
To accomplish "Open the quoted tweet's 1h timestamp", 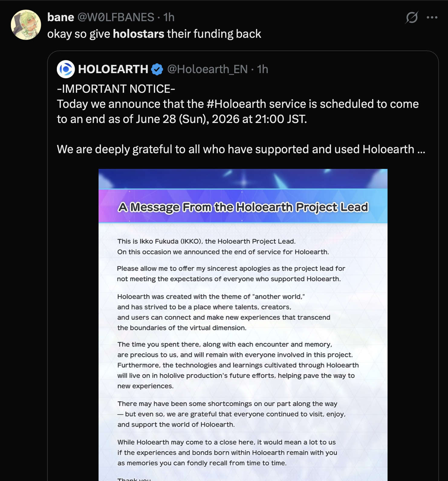I will tap(263, 69).
